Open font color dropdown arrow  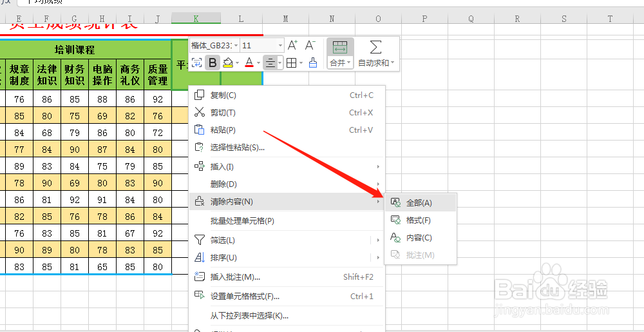click(258, 63)
